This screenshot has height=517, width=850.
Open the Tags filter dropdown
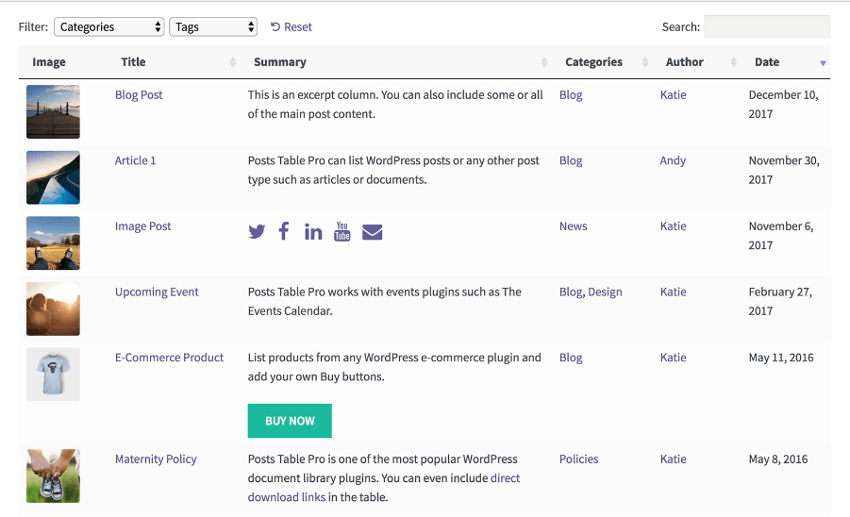pos(213,27)
